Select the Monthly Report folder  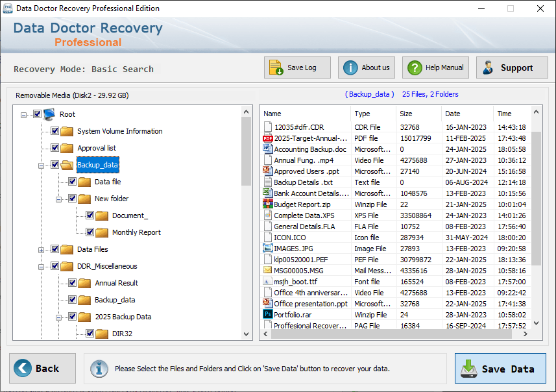pos(136,232)
